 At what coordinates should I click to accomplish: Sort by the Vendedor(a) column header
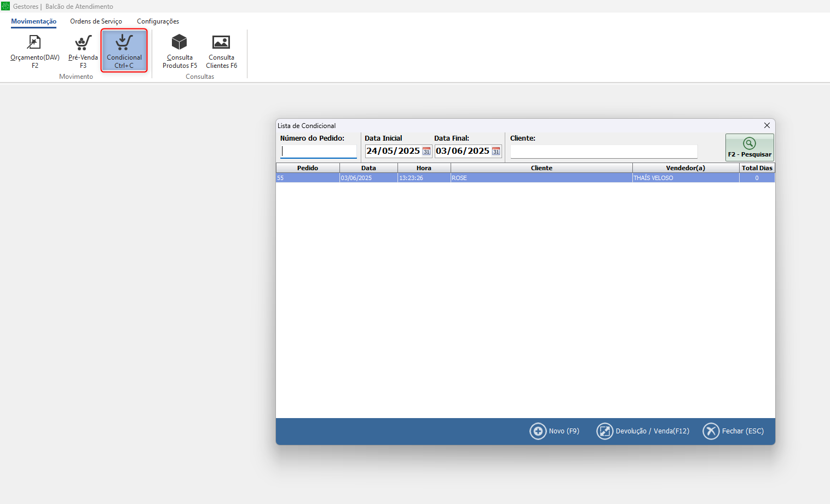tap(685, 168)
